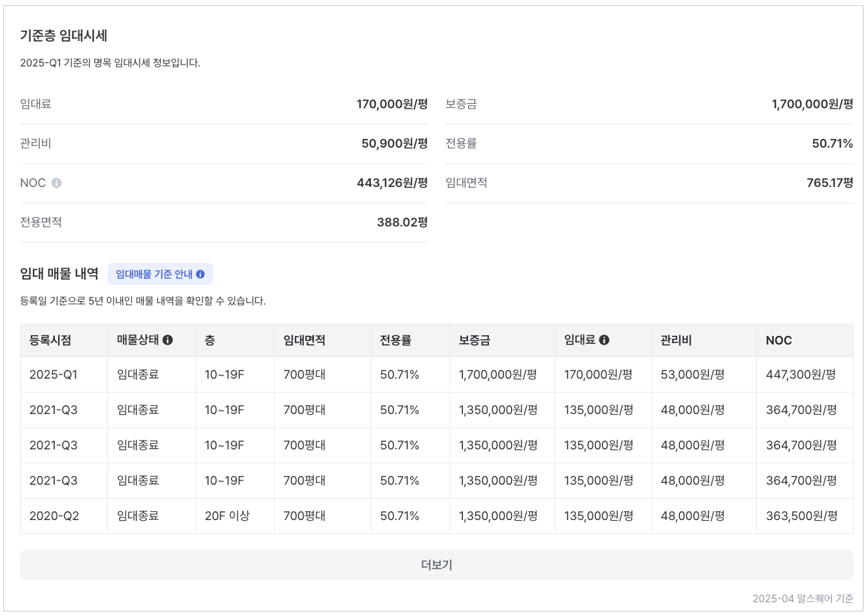This screenshot has width=868, height=616.
Task: Click the 임대료 column header info icon
Action: 604,340
